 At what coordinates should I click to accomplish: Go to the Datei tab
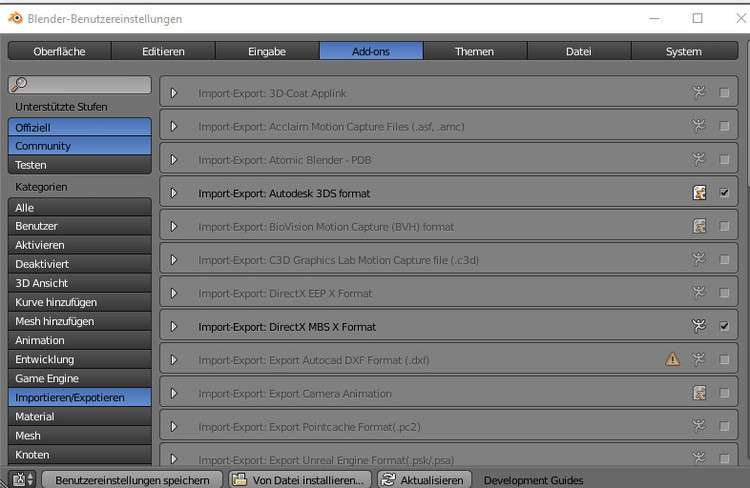(579, 51)
